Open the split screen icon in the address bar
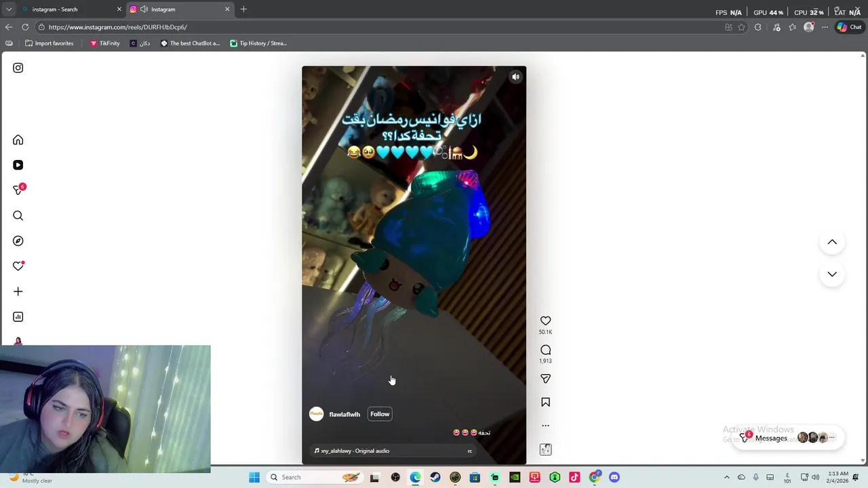Image resolution: width=868 pixels, height=488 pixels. click(728, 27)
